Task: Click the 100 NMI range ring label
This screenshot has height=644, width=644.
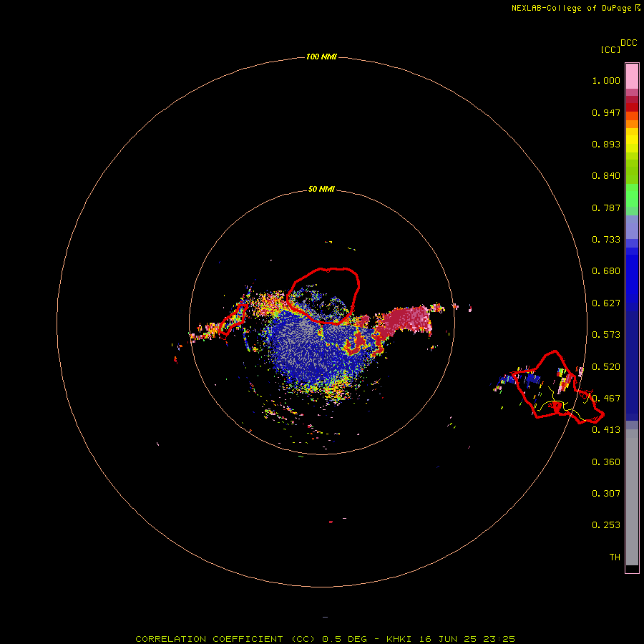Action: point(321,57)
